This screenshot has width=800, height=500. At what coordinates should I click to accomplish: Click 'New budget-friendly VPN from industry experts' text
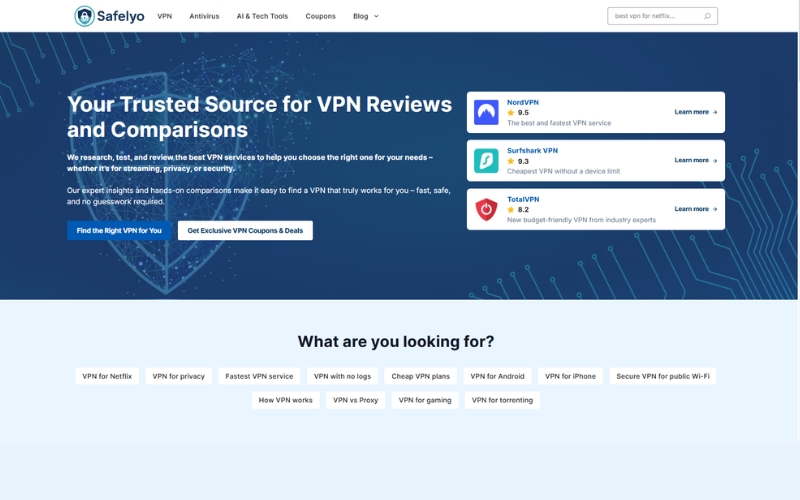pos(581,220)
